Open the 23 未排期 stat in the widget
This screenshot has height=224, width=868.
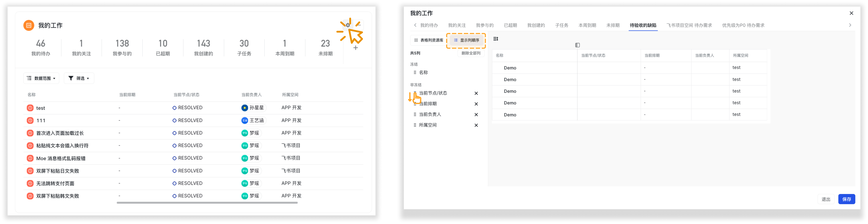tap(325, 48)
